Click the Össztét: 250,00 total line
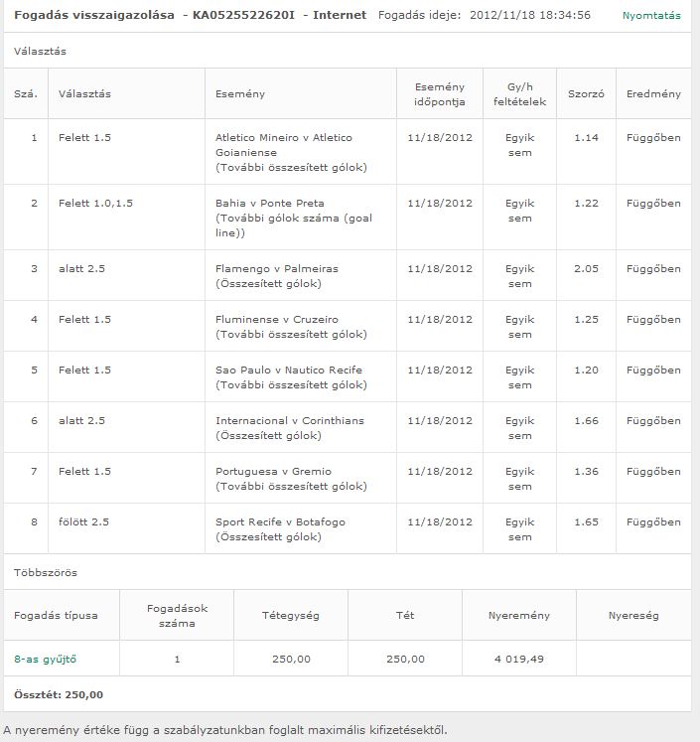The image size is (700, 742). coord(59,694)
